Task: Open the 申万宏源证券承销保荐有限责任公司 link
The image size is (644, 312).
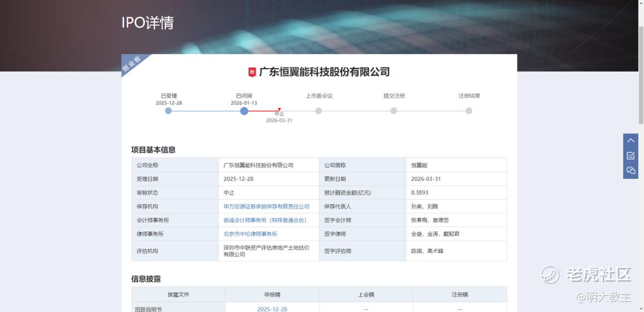Action: pos(266,206)
